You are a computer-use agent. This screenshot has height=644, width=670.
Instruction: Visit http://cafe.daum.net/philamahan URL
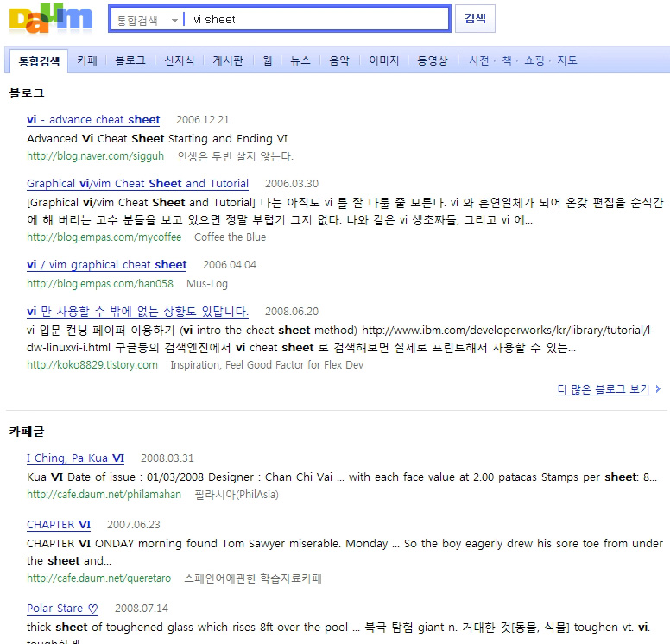tap(104, 495)
